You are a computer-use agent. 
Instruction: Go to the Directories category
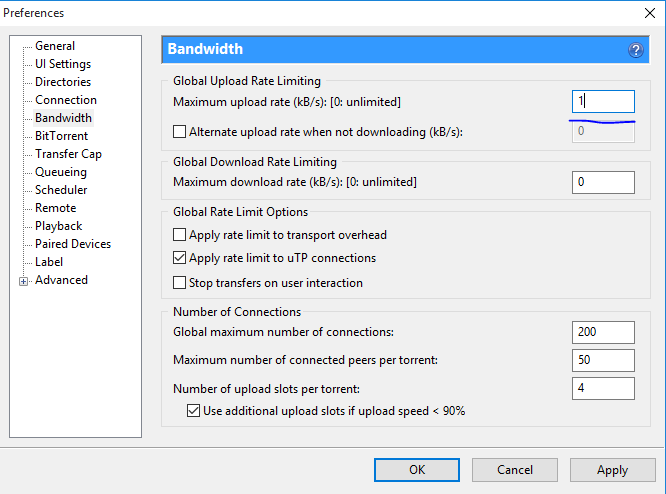coord(63,82)
